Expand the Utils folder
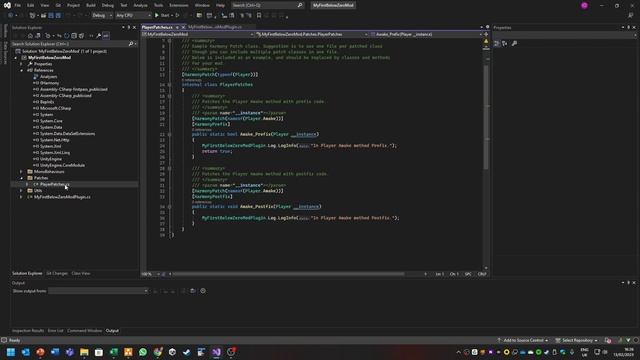 (21, 191)
